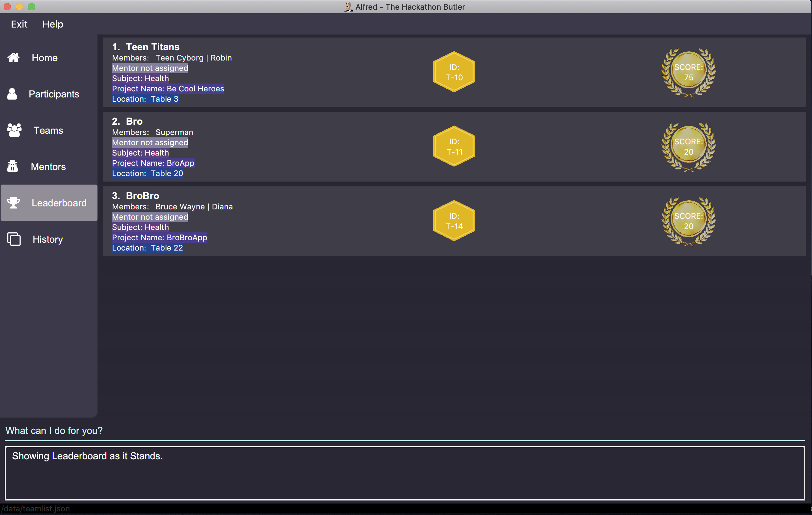The image size is (812, 515).
Task: Click the T-14 hexagon ID badge
Action: click(454, 221)
